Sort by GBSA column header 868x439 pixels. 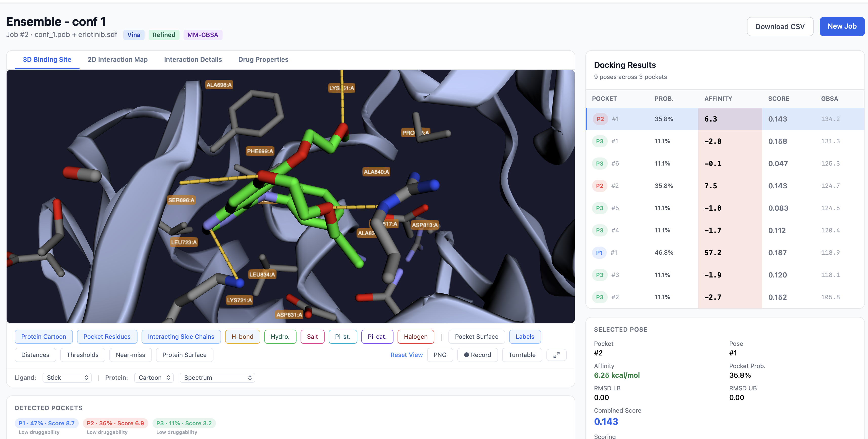tap(829, 99)
